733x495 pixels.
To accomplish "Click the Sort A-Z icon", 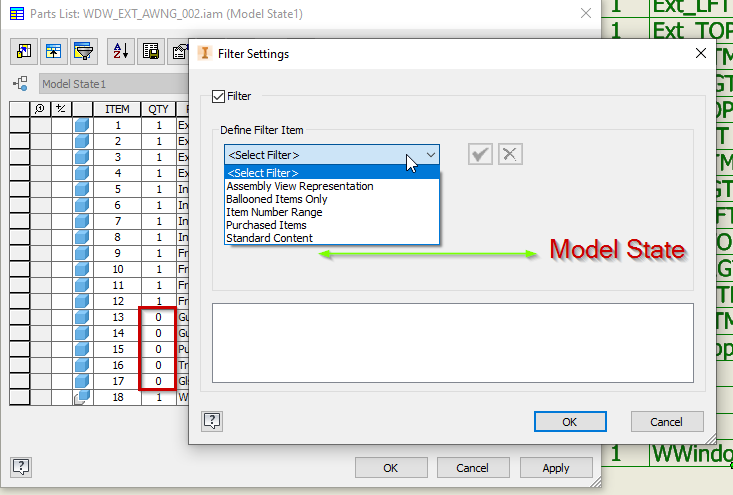I will click(x=121, y=51).
